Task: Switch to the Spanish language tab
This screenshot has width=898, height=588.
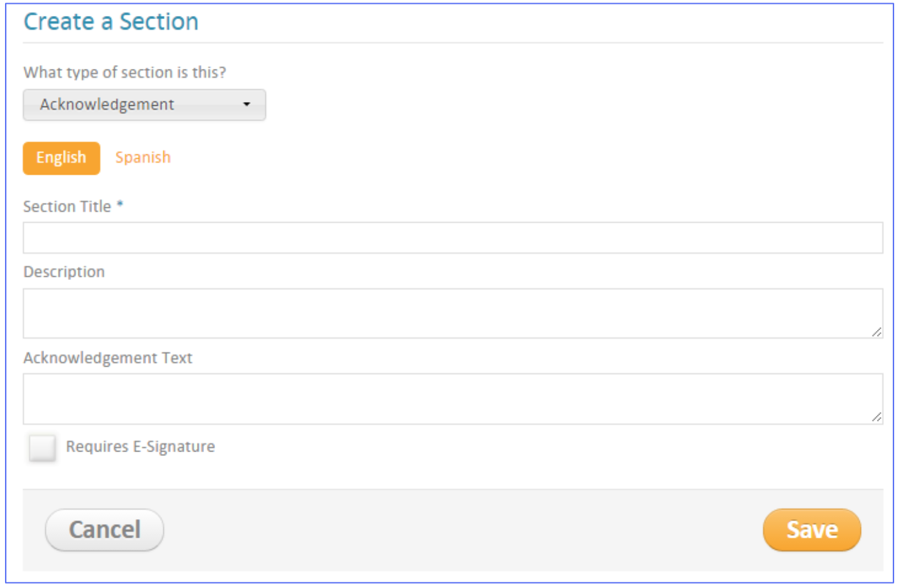Action: pyautogui.click(x=143, y=158)
